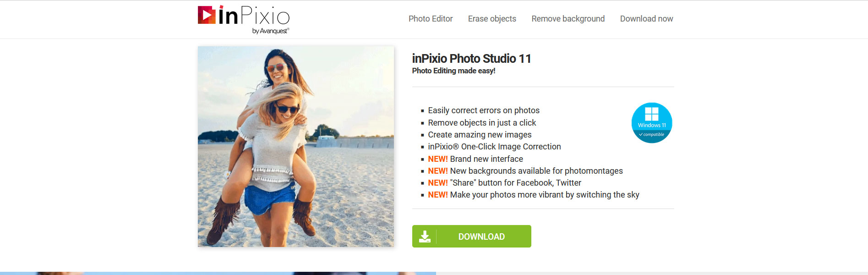Click the 'by Avanquest' text under the logo
Viewport: 868px width, 275px height.
[271, 31]
